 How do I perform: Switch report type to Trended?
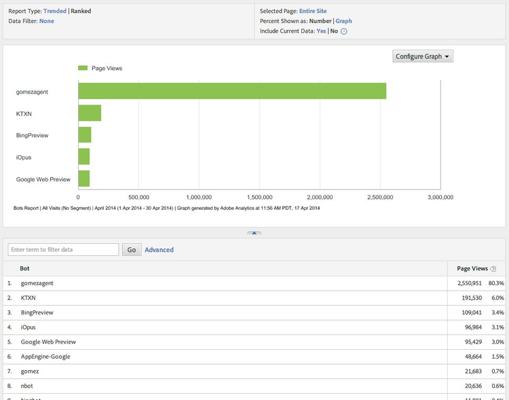55,11
